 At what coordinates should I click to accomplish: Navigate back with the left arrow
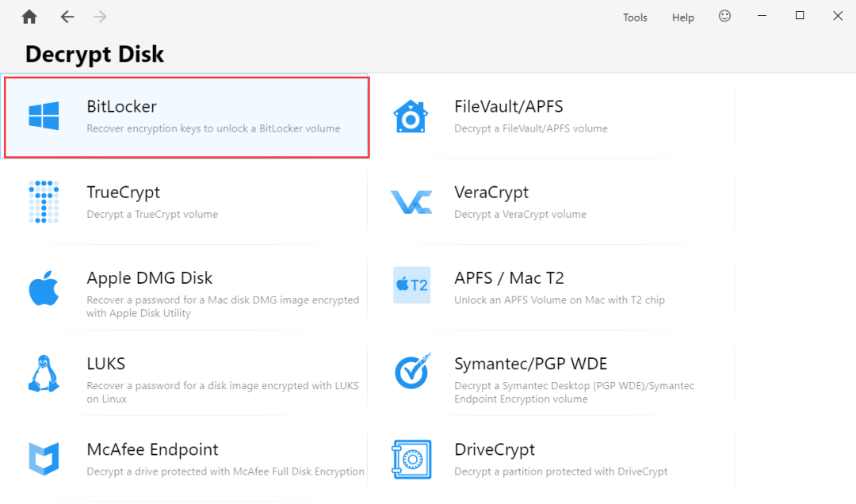tap(67, 17)
